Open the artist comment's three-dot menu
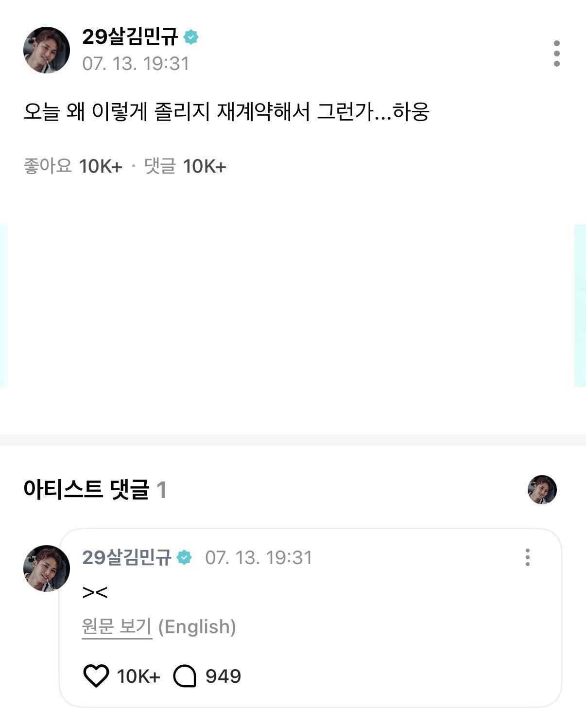The height and width of the screenshot is (728, 586). click(527, 557)
